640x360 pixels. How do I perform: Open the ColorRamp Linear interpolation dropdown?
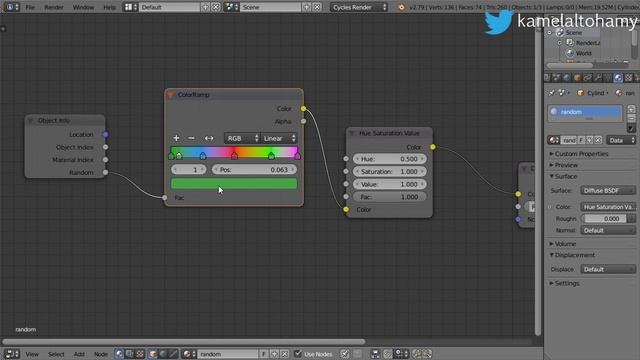[x=279, y=138]
